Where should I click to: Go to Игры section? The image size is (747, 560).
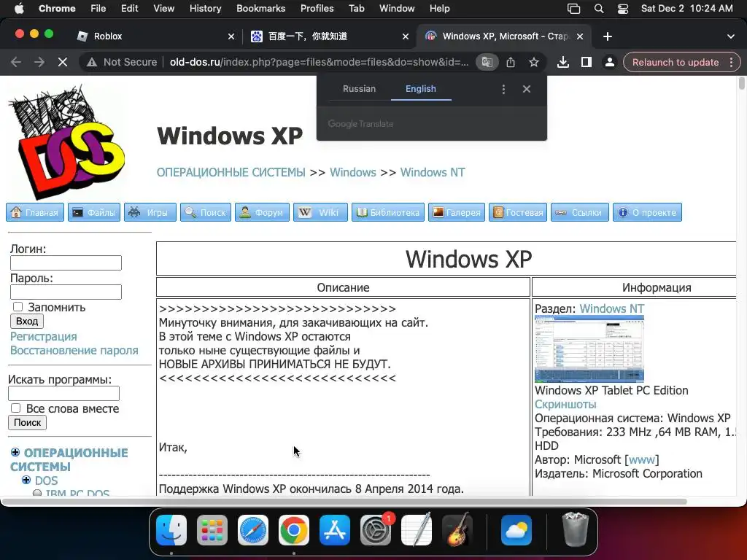click(150, 212)
